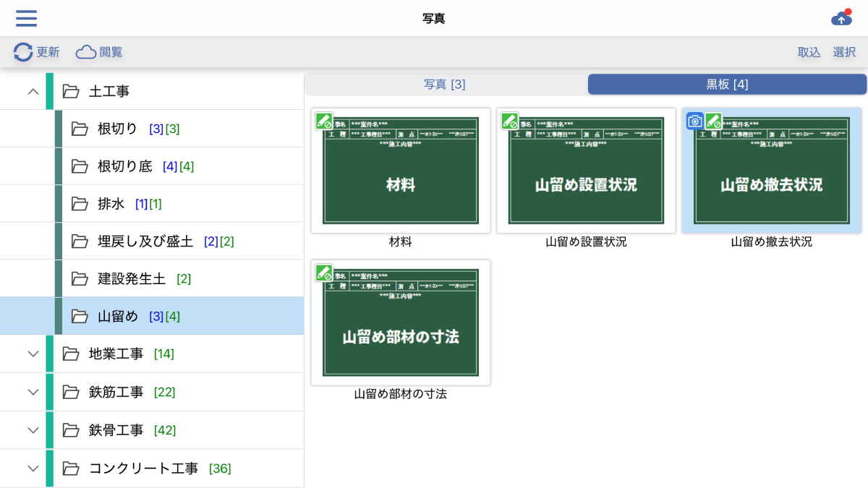Click folder icon beside コンクリート工事

(71, 468)
